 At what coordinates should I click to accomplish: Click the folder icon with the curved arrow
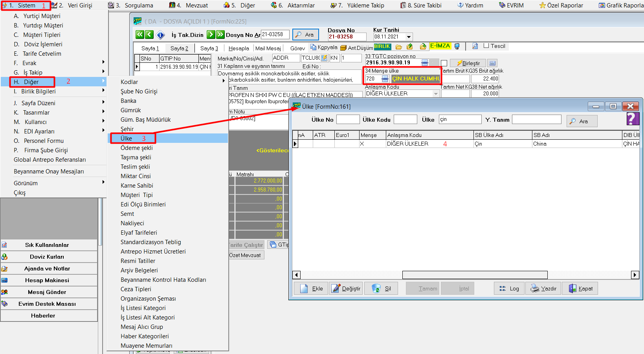[423, 47]
